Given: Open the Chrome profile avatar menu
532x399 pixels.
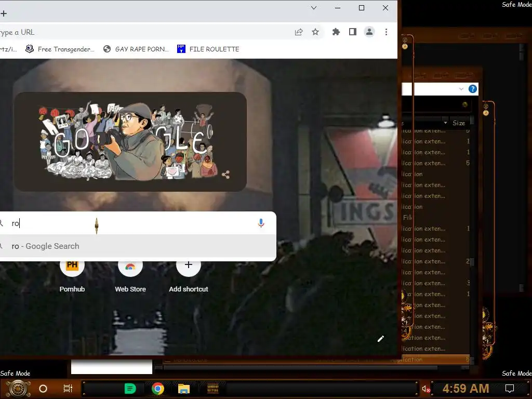Looking at the screenshot, I should (369, 32).
